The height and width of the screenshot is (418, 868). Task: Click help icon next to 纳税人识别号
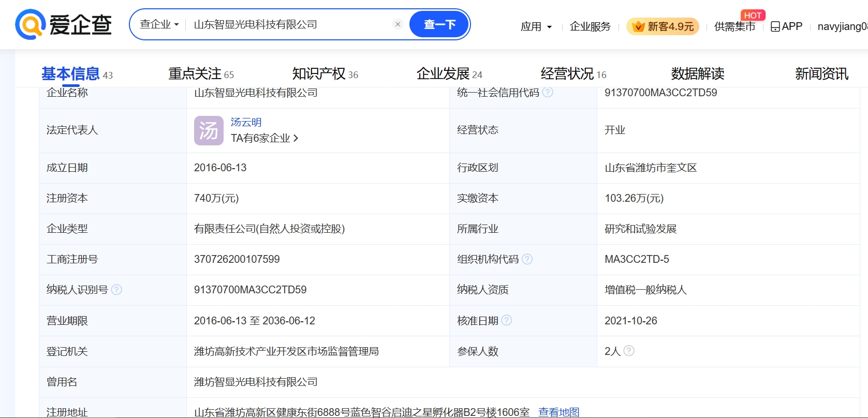tap(116, 290)
